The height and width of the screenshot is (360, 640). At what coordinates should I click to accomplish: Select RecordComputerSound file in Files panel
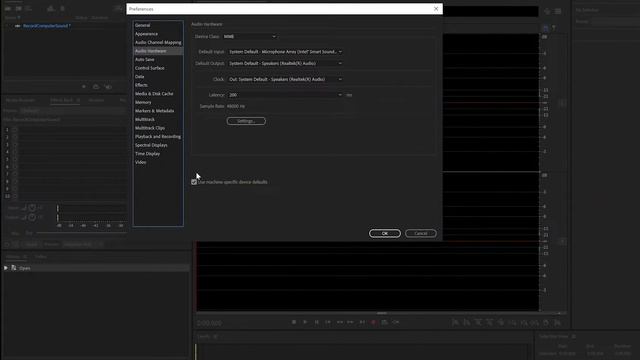coord(47,26)
